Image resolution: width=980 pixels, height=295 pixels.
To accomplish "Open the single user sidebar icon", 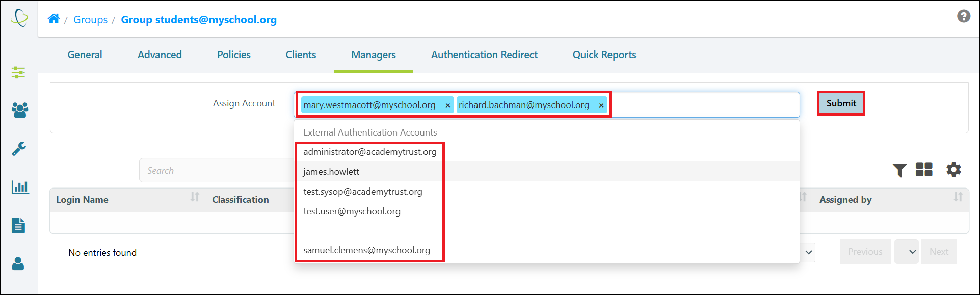I will (x=18, y=263).
